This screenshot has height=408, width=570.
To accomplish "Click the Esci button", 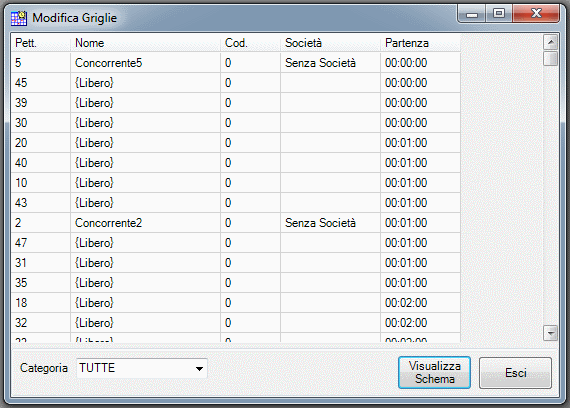I will click(x=515, y=373).
